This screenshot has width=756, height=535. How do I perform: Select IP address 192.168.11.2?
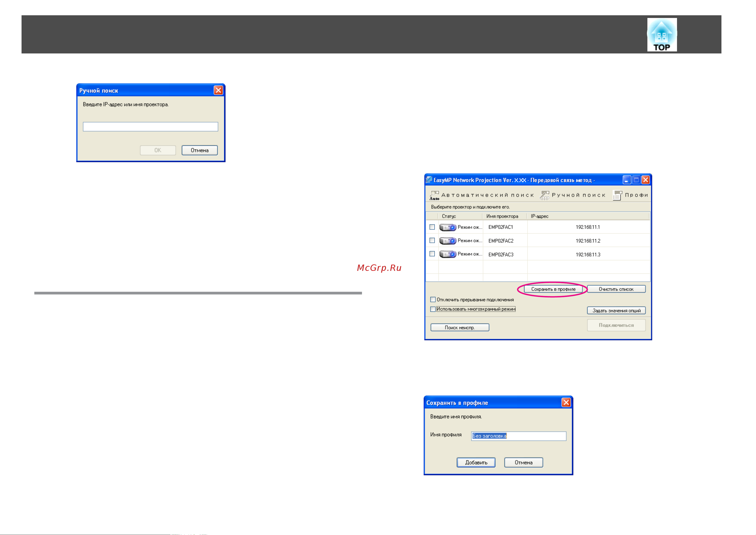(x=588, y=241)
